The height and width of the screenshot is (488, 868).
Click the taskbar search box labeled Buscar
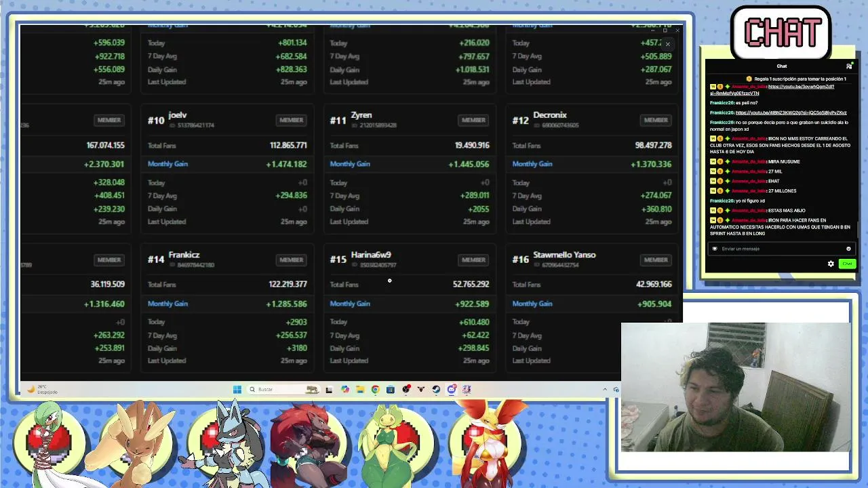(x=283, y=389)
